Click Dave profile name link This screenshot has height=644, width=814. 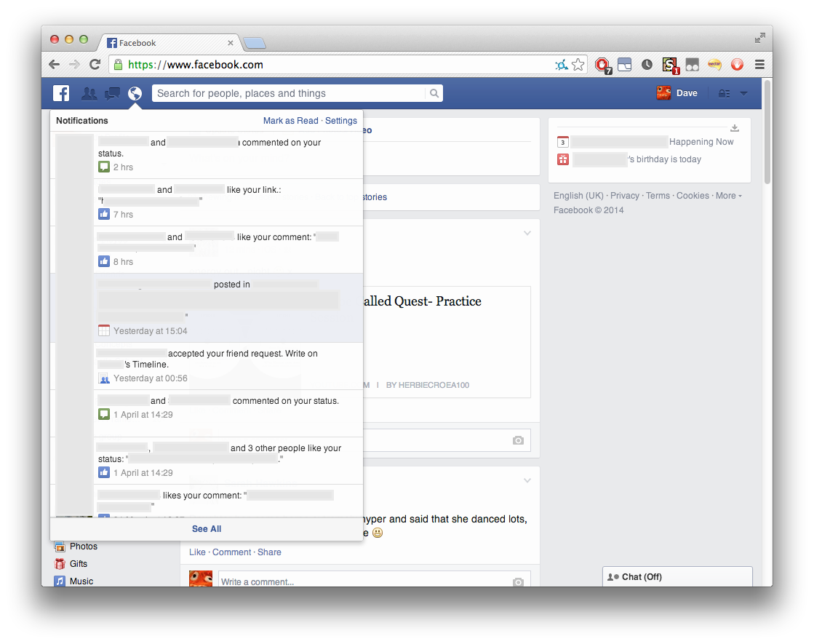click(687, 93)
